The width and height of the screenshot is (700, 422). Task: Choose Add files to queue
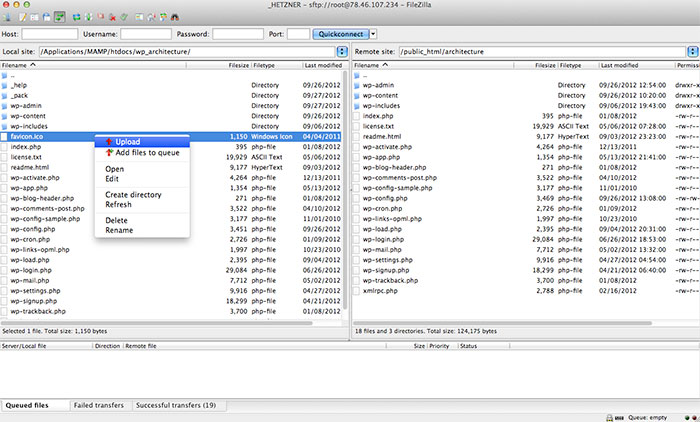click(x=142, y=152)
